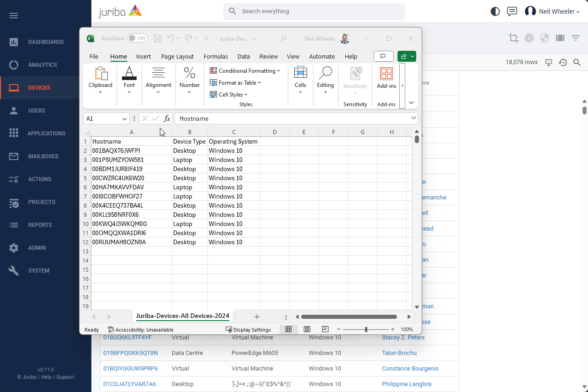The height and width of the screenshot is (392, 588).
Task: Open Juriba chat messages icon
Action: [x=512, y=11]
